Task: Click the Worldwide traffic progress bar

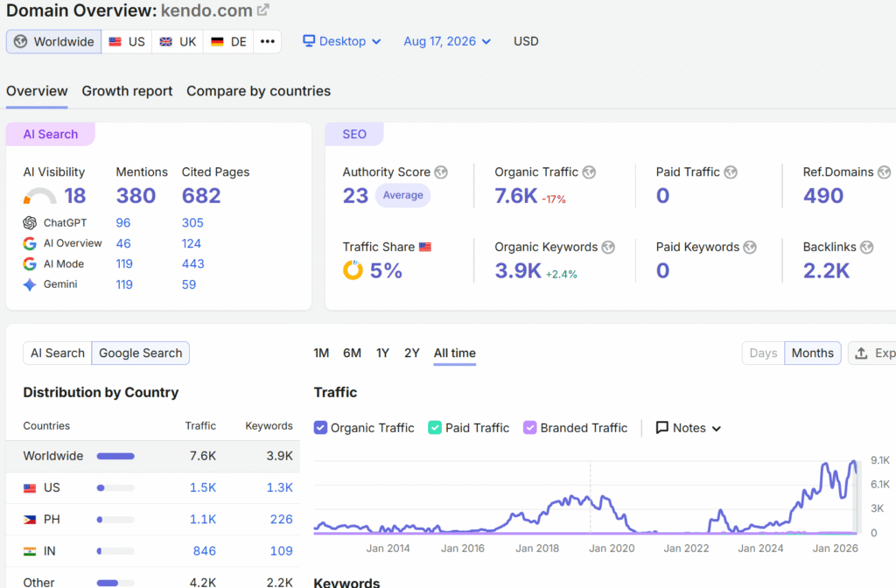Action: click(115, 456)
